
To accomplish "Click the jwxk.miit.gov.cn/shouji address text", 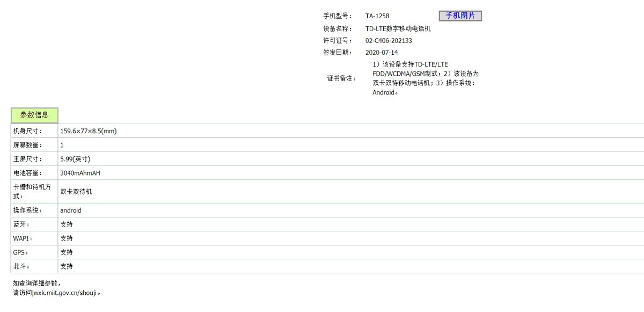I will pyautogui.click(x=60, y=293).
